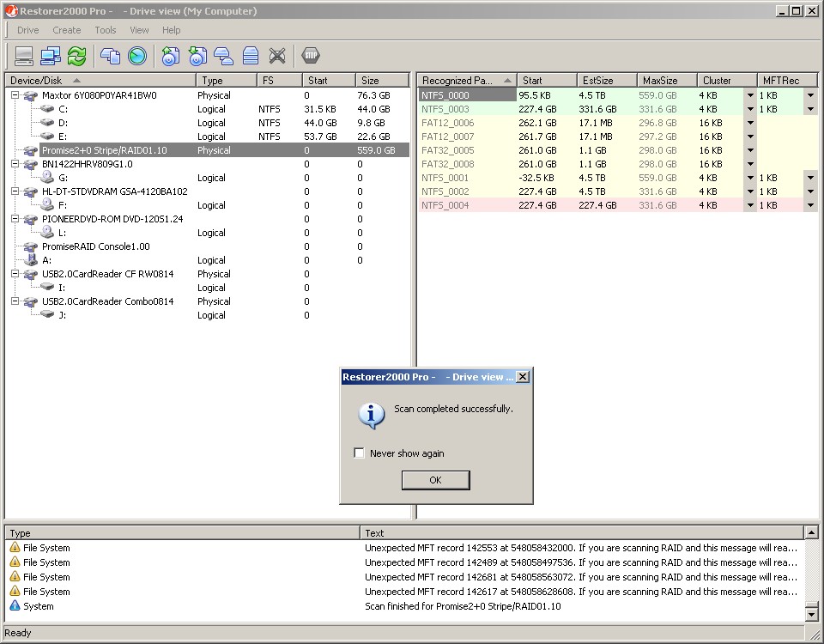Click the FS column header
This screenshot has height=644, width=824.
tap(280, 81)
